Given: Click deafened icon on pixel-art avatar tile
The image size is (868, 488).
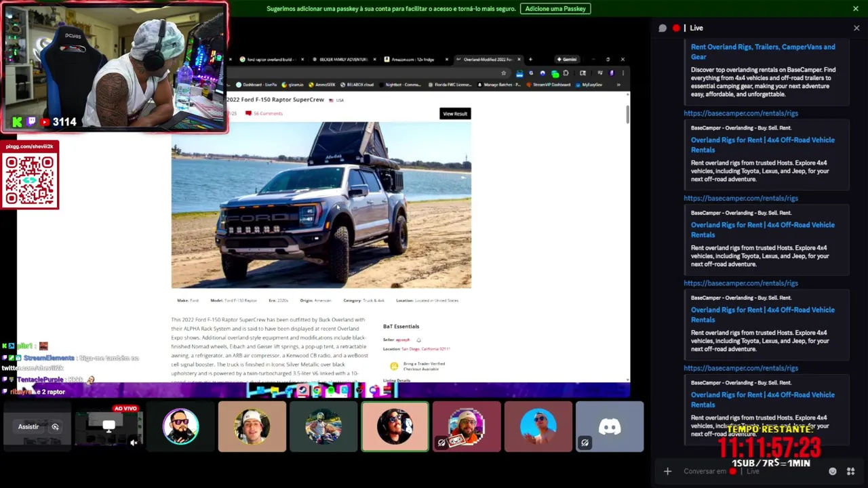Looking at the screenshot, I should coord(442,443).
